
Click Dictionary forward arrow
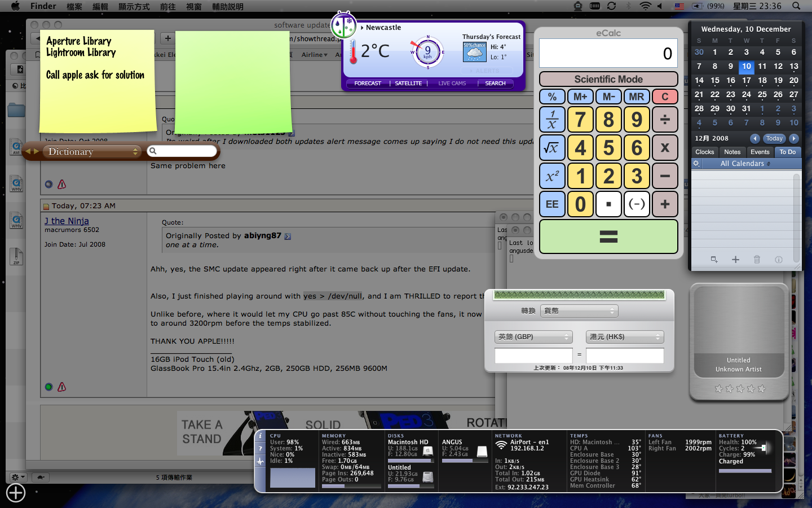click(x=36, y=151)
